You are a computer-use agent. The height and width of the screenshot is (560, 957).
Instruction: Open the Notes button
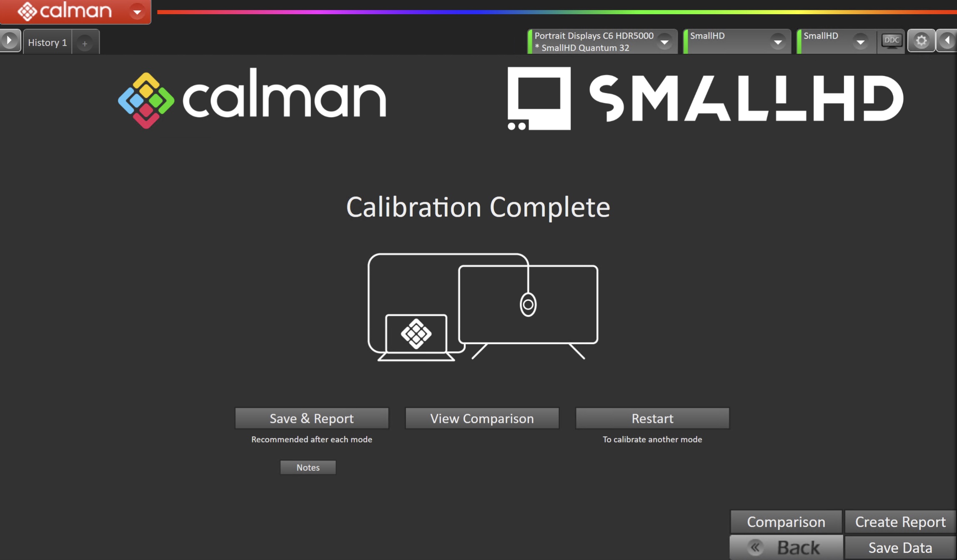pos(308,467)
